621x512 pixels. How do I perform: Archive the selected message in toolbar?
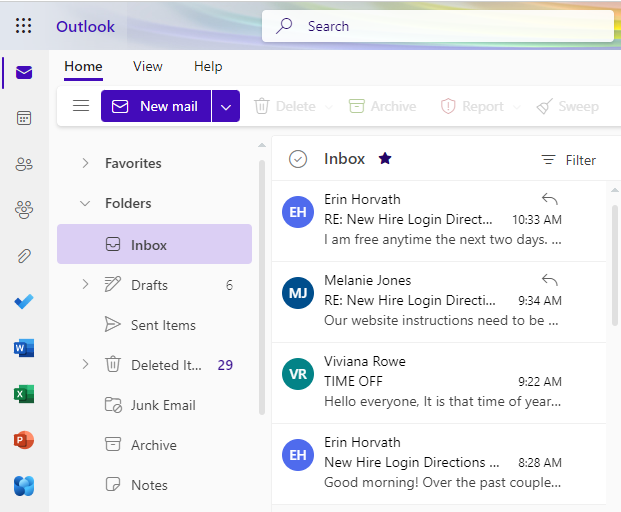(x=383, y=106)
